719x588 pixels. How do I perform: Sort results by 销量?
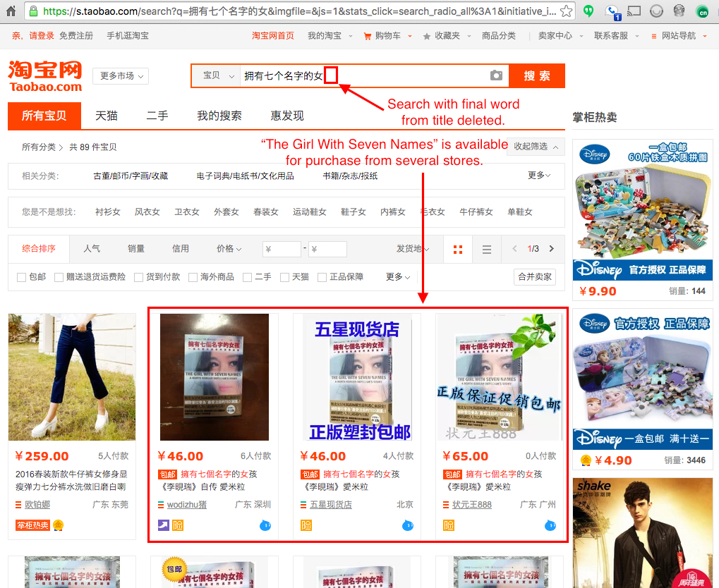[136, 248]
